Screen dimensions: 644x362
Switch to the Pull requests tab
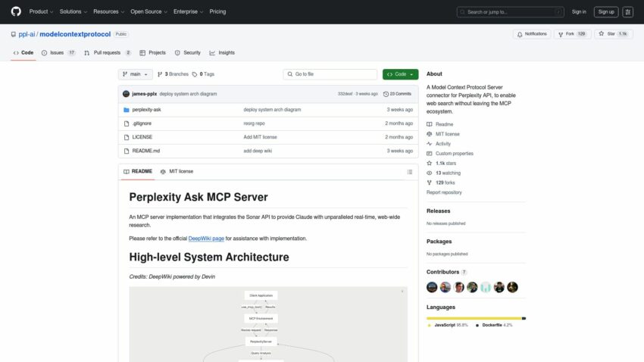[107, 53]
